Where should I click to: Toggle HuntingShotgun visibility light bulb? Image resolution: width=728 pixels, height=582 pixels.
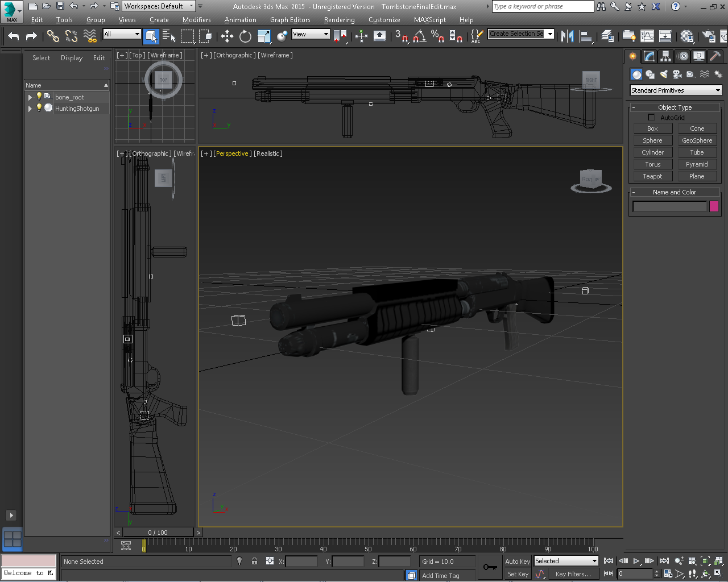[x=39, y=107]
